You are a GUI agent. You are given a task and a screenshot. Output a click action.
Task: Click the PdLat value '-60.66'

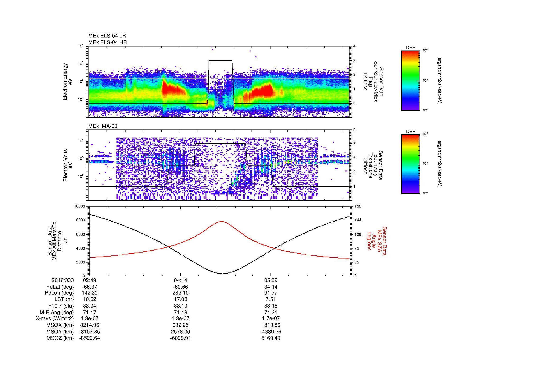point(180,287)
